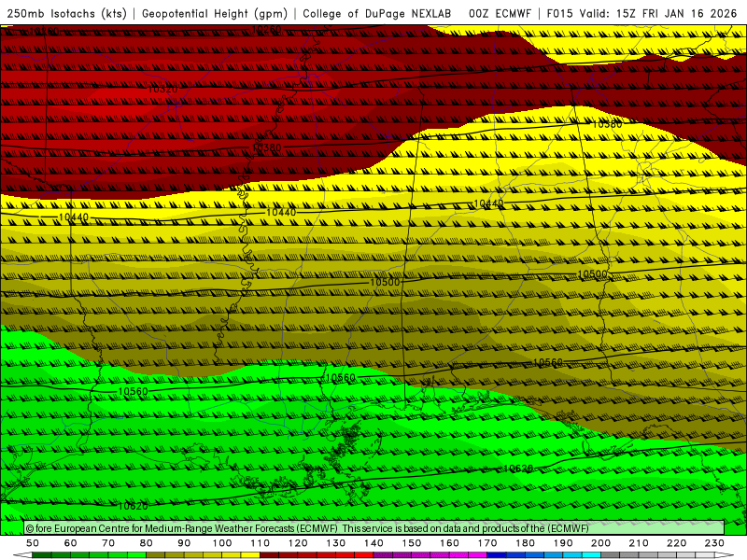Select the 'College of DuPage NEXLAB' label

point(377,14)
